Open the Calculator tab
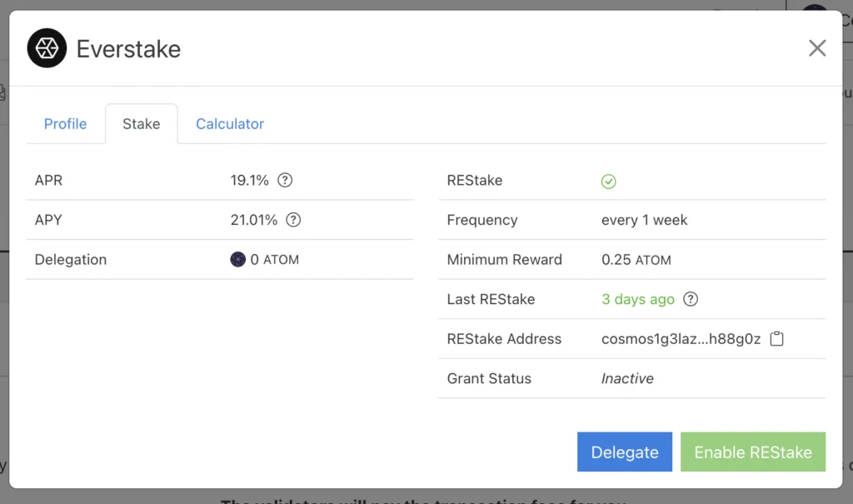 pos(230,124)
